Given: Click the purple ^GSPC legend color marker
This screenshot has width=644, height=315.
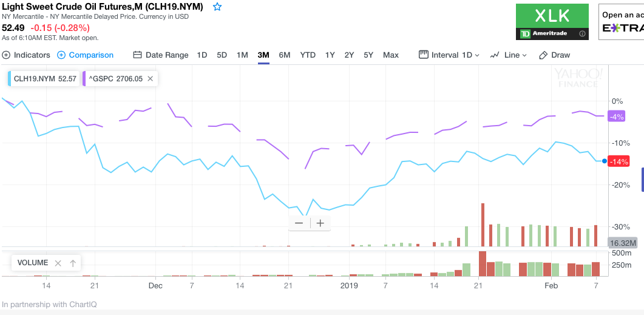Looking at the screenshot, I should click(85, 78).
